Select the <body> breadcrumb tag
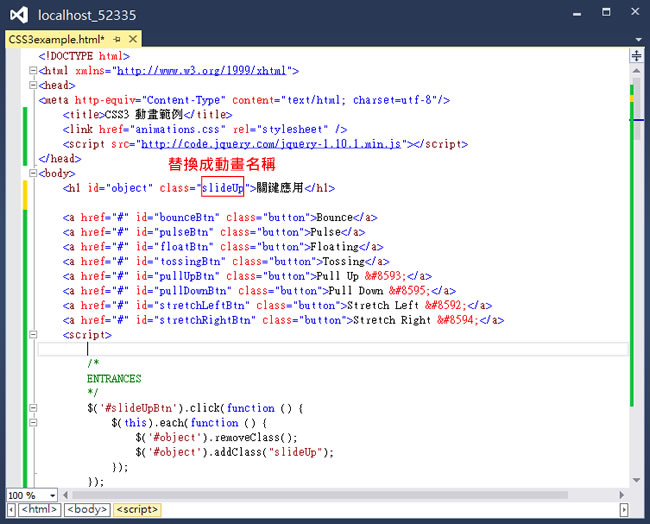 (x=87, y=509)
